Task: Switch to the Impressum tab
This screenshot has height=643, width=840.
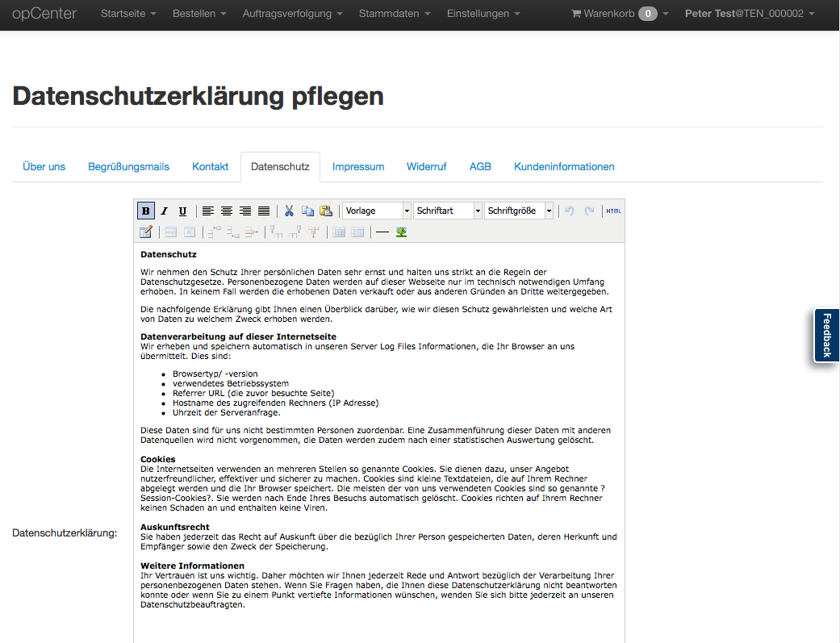Action: (358, 166)
